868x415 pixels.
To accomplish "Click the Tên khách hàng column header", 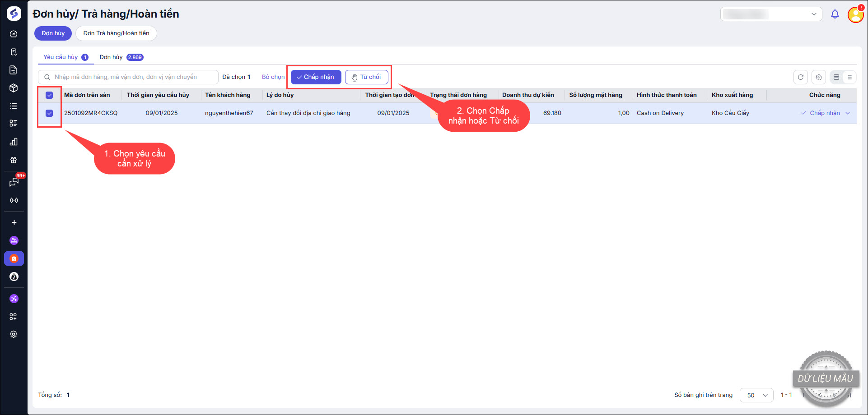I will [x=228, y=95].
